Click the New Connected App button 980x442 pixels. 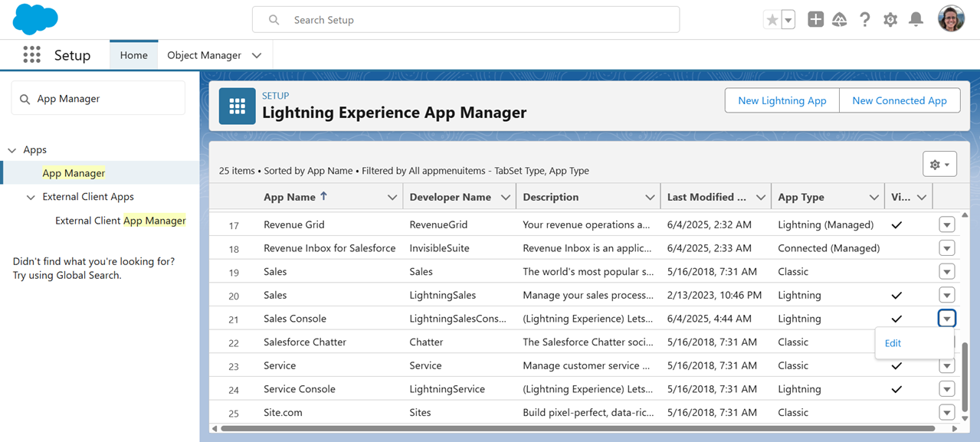click(x=900, y=100)
